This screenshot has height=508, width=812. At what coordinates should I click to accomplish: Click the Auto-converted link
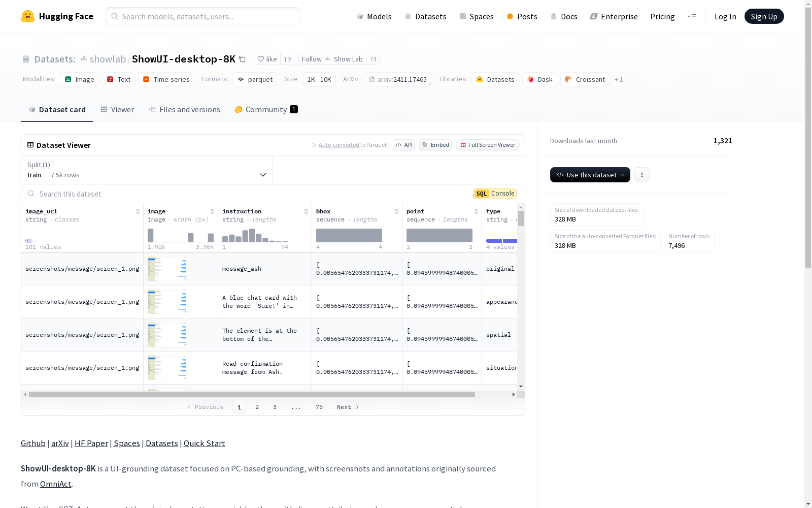[339, 145]
